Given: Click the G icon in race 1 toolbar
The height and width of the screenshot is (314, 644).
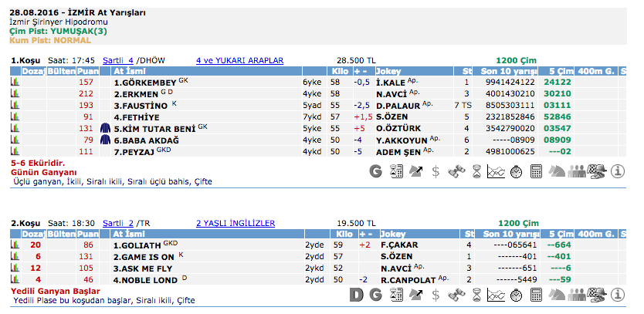Looking at the screenshot, I should pyautogui.click(x=376, y=172).
